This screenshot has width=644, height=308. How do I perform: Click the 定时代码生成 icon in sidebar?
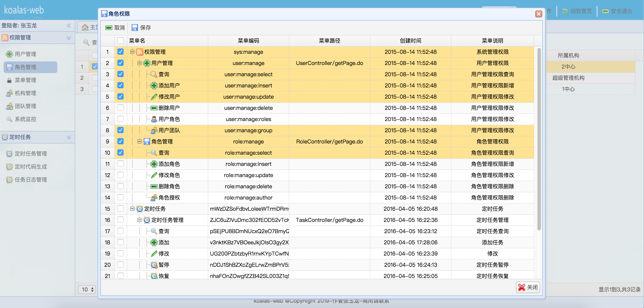9,167
